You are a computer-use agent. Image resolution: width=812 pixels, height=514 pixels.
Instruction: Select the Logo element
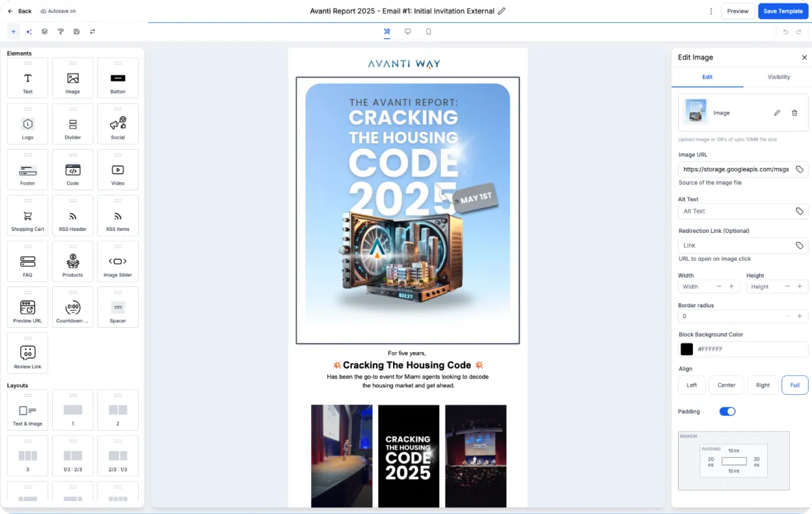pos(28,124)
